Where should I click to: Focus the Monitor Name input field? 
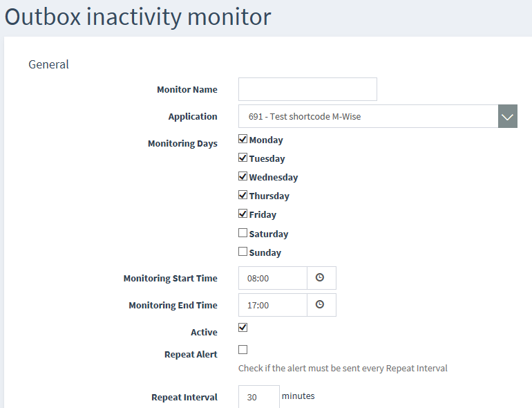(x=307, y=89)
